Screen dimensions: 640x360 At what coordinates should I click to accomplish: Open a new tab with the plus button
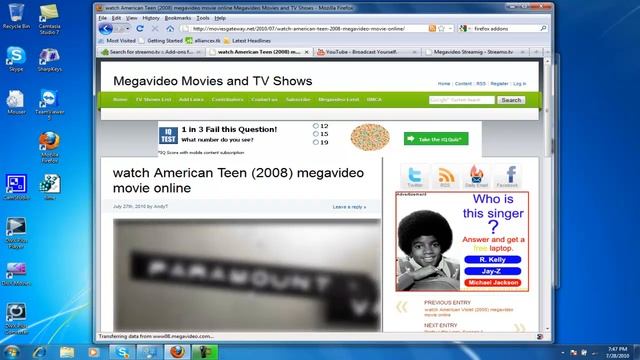[536, 52]
